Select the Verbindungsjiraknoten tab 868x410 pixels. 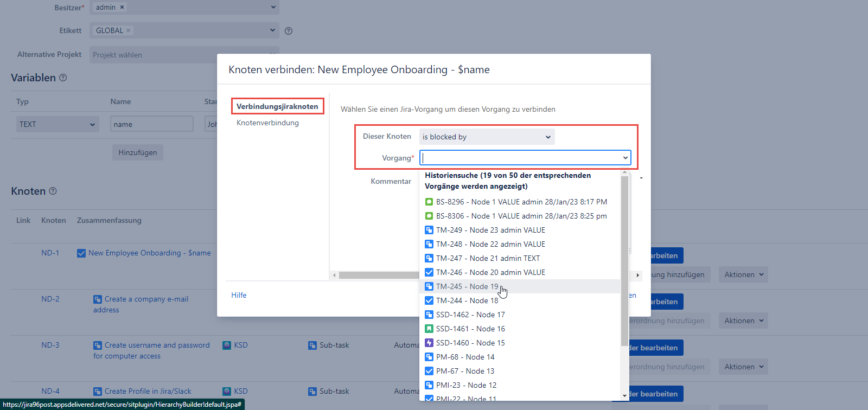click(277, 106)
